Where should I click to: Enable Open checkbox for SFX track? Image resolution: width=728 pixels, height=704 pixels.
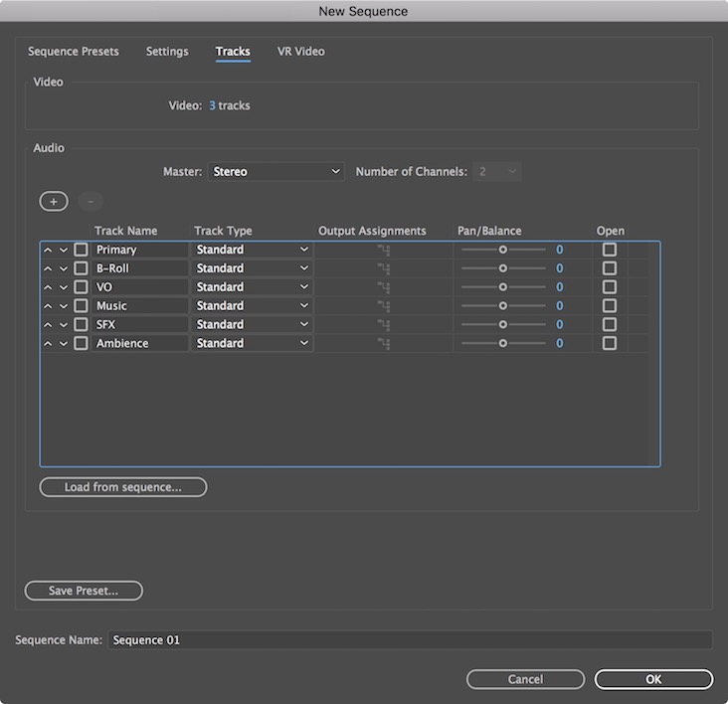click(x=610, y=324)
